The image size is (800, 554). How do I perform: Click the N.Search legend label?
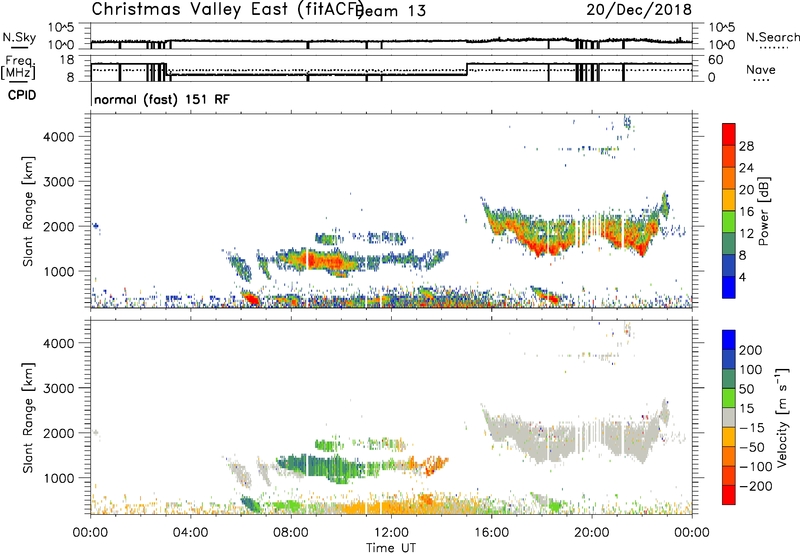point(772,37)
